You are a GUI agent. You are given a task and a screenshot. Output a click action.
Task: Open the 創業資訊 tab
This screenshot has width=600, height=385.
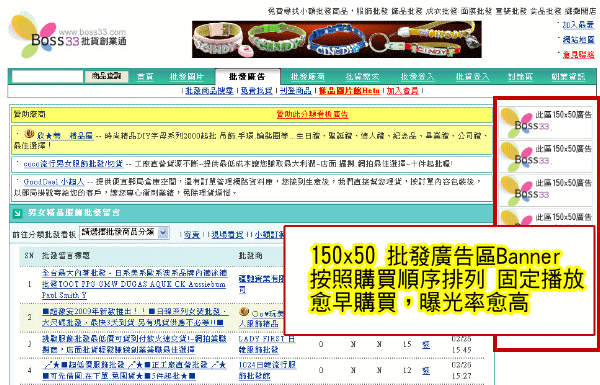click(x=568, y=77)
